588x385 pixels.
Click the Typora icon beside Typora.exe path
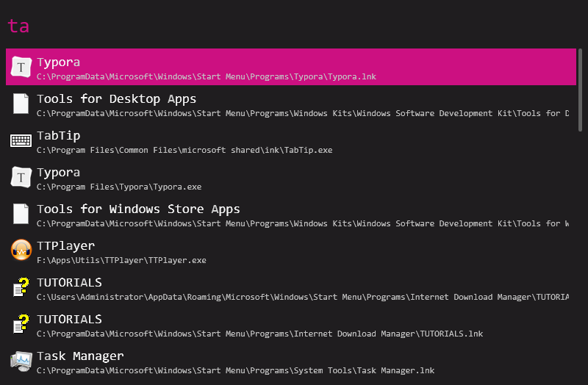pos(21,177)
